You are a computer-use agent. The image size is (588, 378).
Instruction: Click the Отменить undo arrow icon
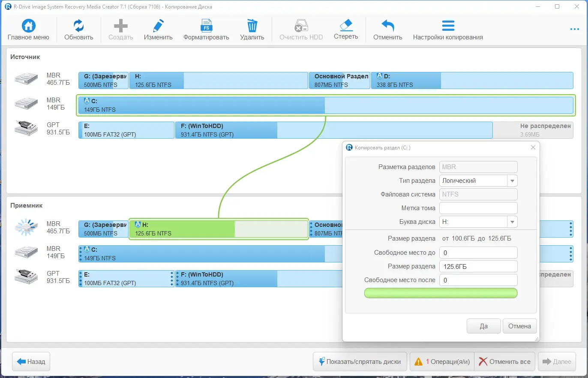point(387,26)
